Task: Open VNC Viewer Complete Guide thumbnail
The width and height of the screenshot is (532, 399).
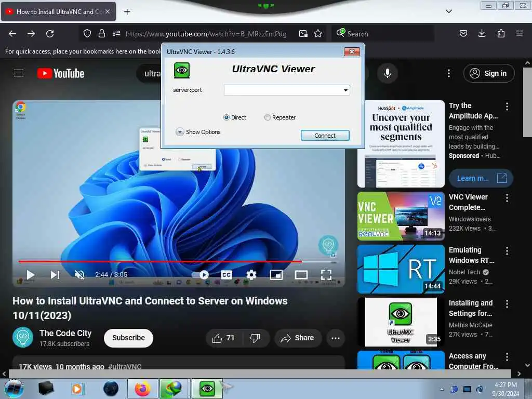Action: click(401, 216)
